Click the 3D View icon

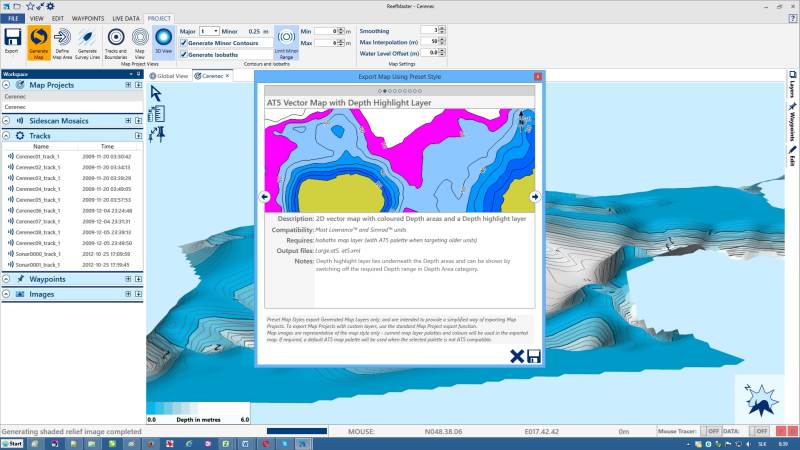click(162, 40)
